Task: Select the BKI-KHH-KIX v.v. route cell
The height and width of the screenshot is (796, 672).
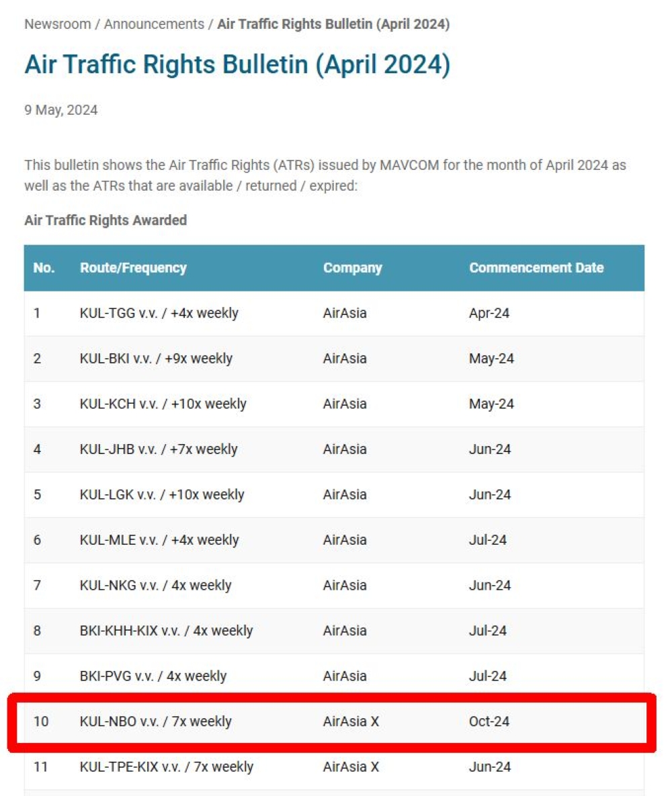Action: click(166, 631)
